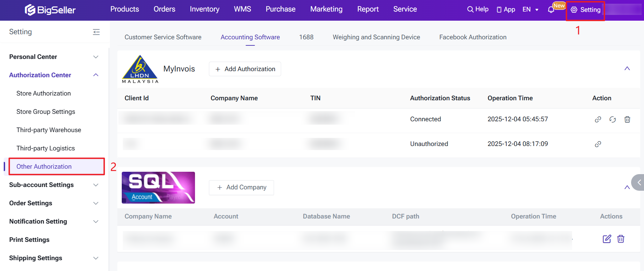Click link icon for Unauthorized row
The image size is (644, 271).
[x=598, y=144]
